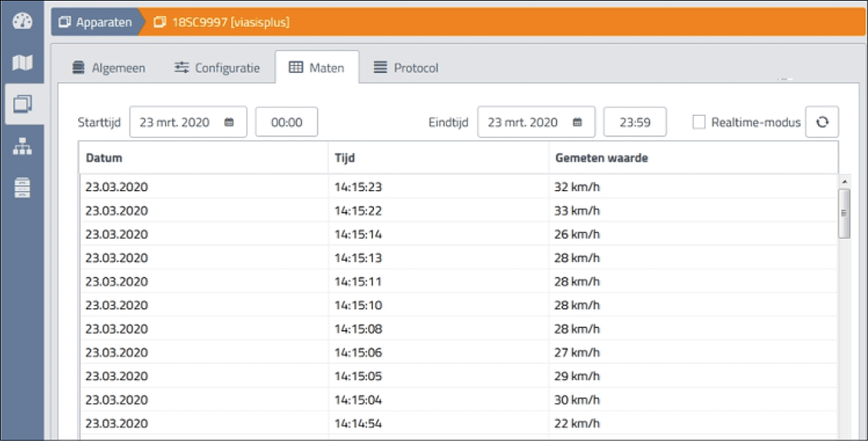Select the row with time 14:15:23

tap(357, 187)
